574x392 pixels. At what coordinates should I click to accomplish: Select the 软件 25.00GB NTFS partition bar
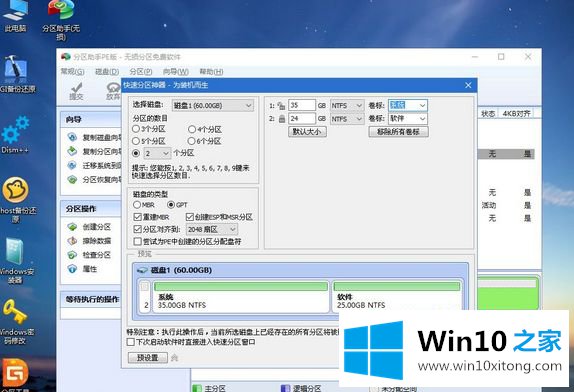point(397,296)
